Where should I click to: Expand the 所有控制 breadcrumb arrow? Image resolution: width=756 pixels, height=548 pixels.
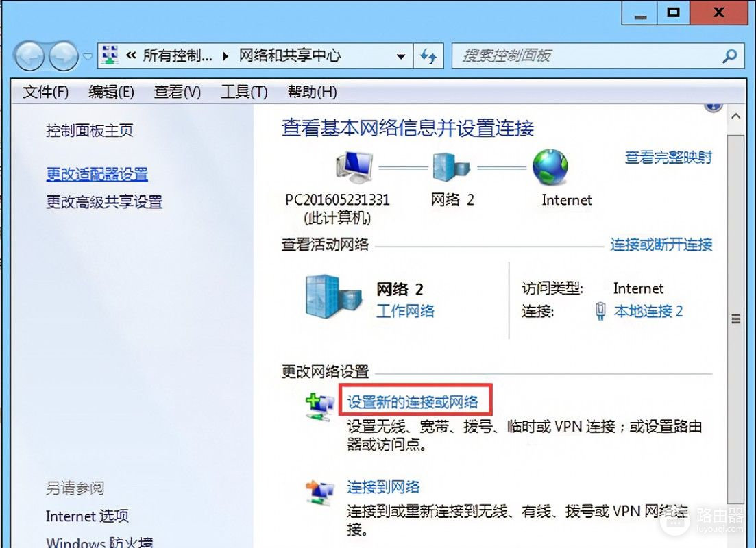[225, 56]
